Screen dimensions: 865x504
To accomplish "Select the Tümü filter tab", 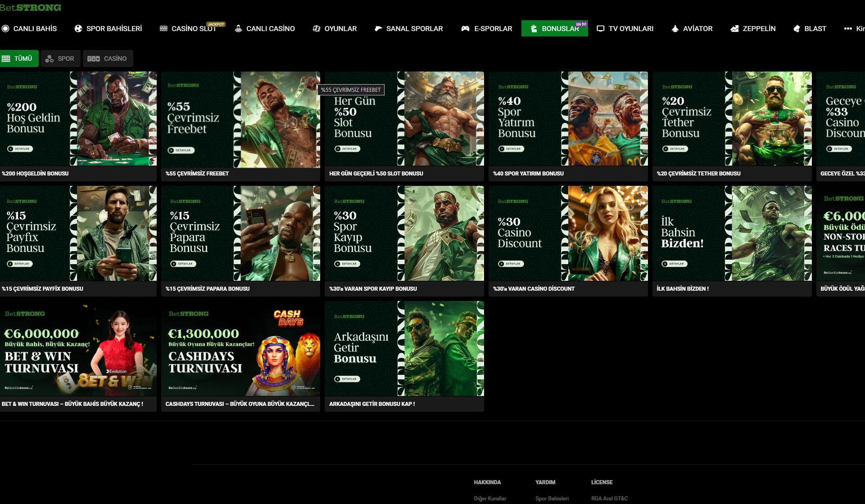I will [x=19, y=58].
